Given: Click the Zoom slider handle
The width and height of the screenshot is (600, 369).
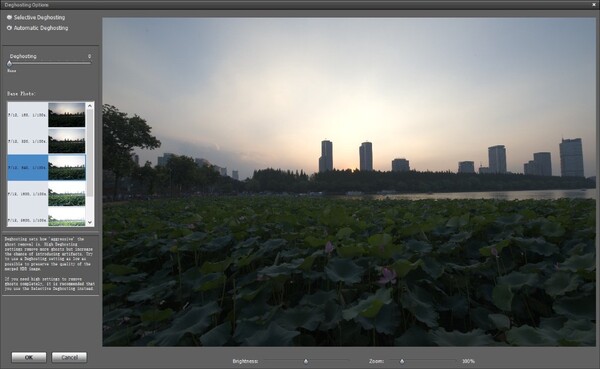Looking at the screenshot, I should pos(402,361).
